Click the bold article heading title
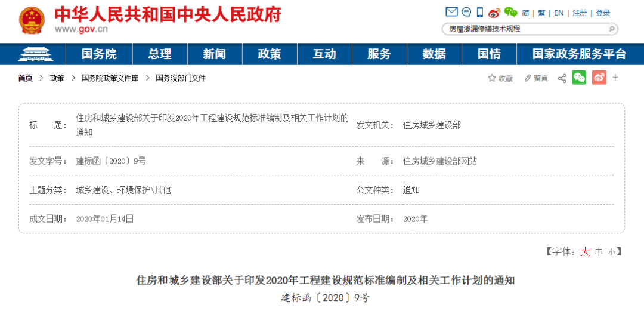This screenshot has width=644, height=311. pyautogui.click(x=326, y=281)
